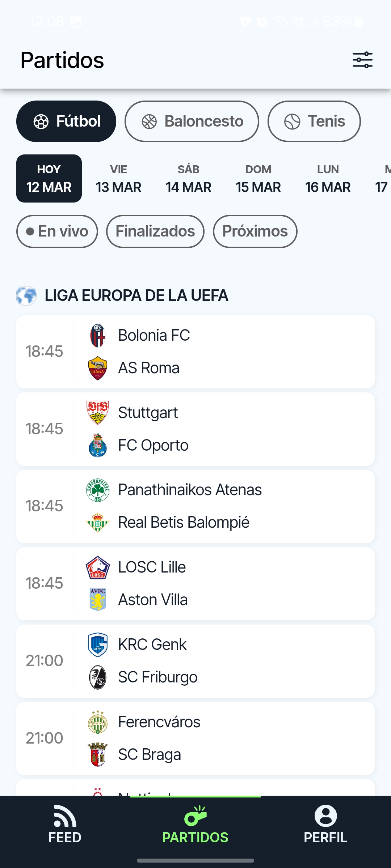Open the LOSC Lille vs Aston Villa match
The width and height of the screenshot is (391, 868).
pos(195,584)
